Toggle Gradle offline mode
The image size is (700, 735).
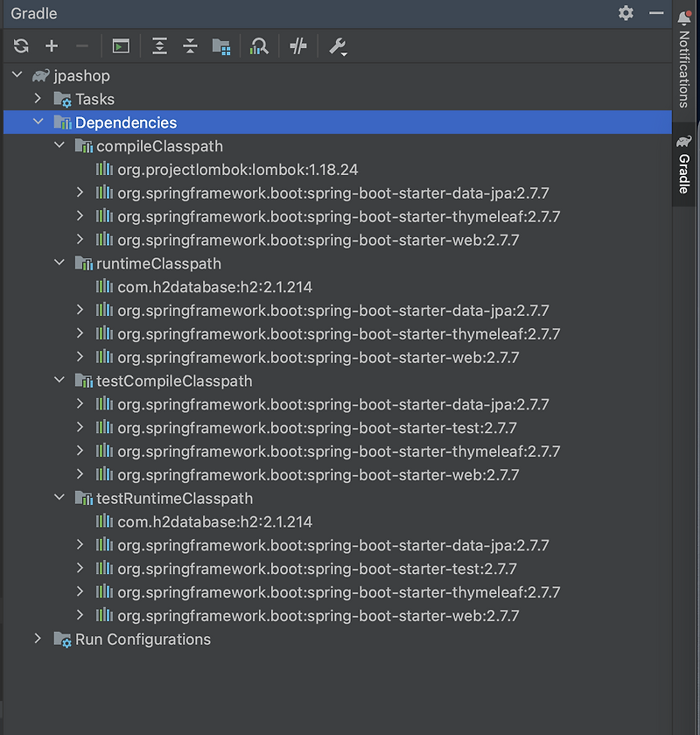[x=297, y=45]
